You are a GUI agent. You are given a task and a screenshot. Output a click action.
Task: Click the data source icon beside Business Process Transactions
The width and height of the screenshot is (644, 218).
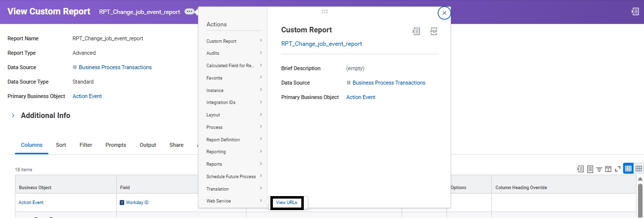click(75, 67)
